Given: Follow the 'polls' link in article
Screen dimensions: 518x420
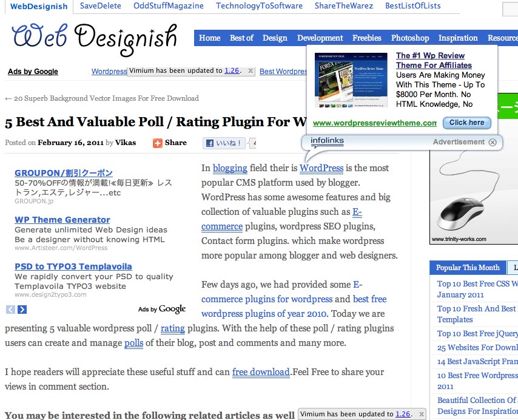Looking at the screenshot, I should (134, 343).
